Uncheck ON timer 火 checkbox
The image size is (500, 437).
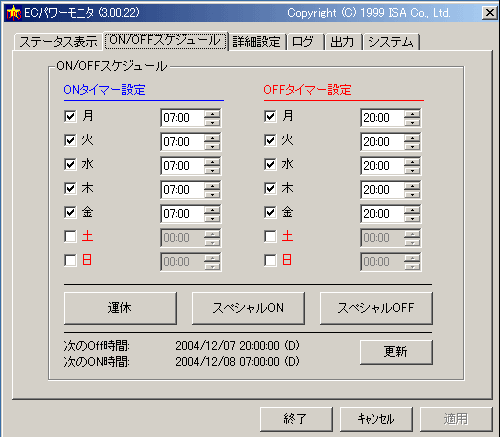[x=70, y=140]
